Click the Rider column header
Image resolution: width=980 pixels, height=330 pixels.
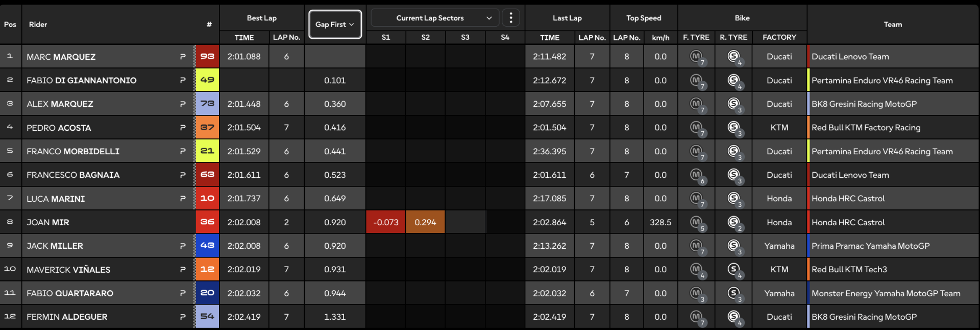(38, 25)
